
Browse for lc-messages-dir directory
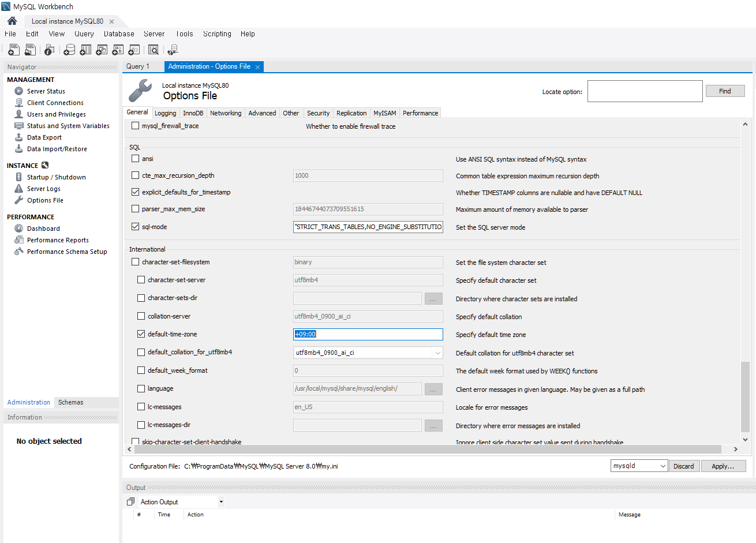pos(433,425)
